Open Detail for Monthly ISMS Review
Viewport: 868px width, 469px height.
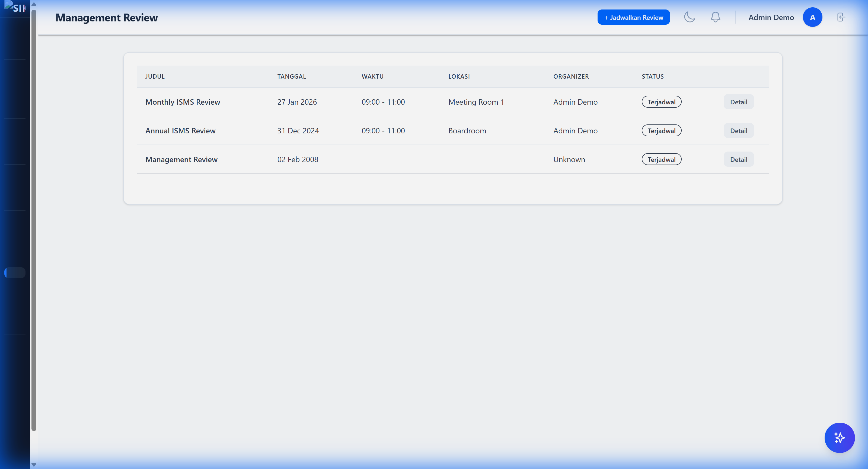[x=738, y=102]
